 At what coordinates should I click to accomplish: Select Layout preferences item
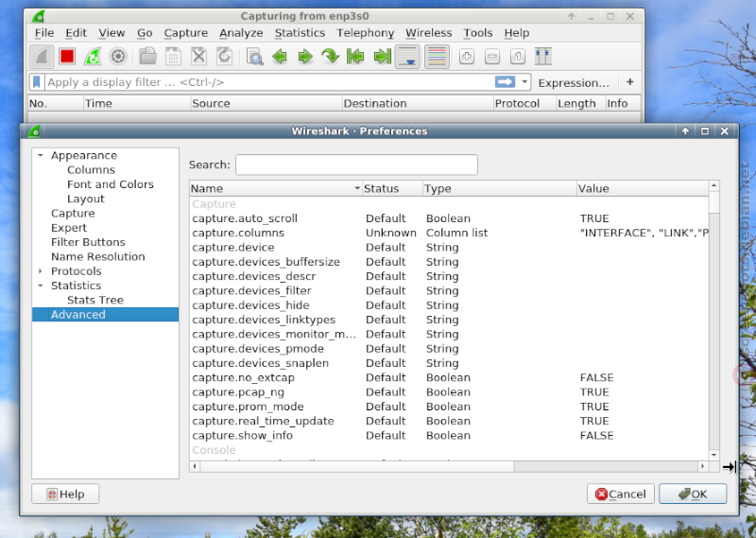(x=86, y=199)
